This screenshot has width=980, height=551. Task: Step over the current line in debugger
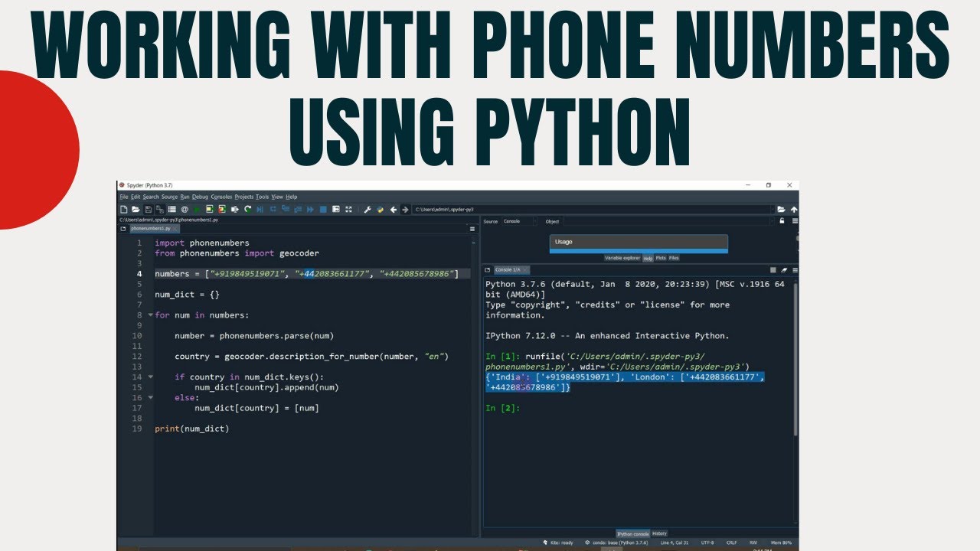(273, 209)
